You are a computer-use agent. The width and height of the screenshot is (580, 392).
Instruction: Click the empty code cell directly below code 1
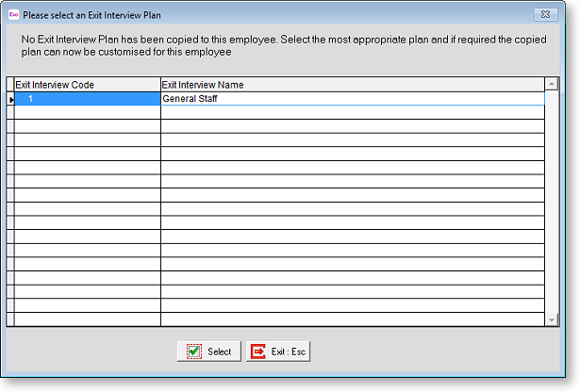coord(87,112)
